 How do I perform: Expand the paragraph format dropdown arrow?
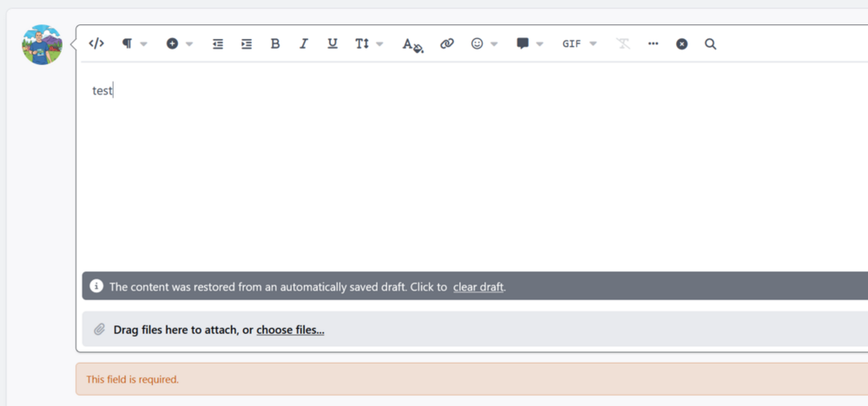[143, 44]
